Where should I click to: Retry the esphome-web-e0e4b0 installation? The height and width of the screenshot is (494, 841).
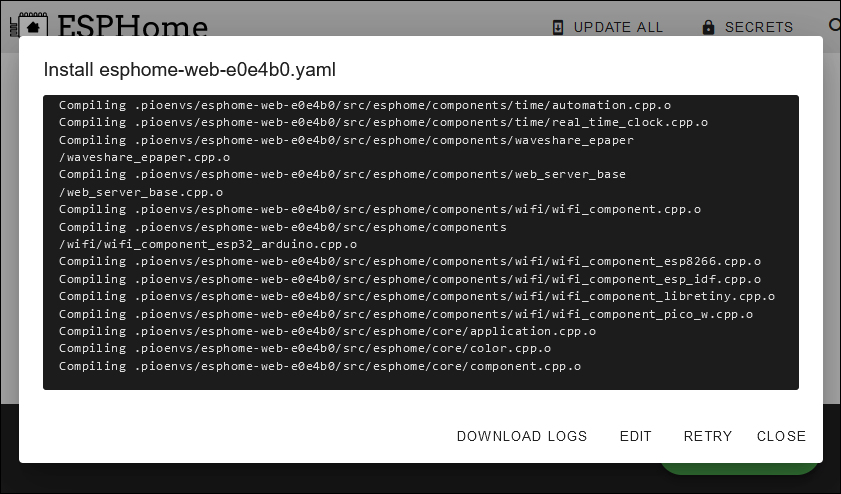pos(707,436)
